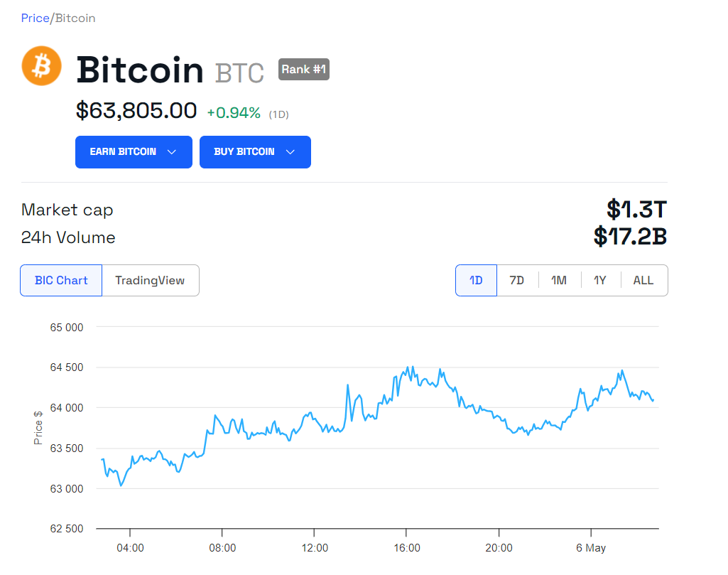Select the 1M time range
Image resolution: width=728 pixels, height=575 pixels.
[559, 281]
